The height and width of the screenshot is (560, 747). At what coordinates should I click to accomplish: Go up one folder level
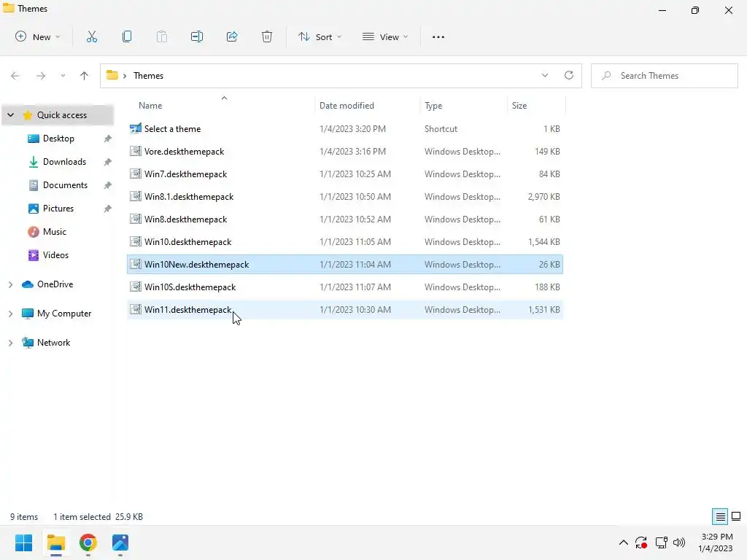(x=85, y=76)
